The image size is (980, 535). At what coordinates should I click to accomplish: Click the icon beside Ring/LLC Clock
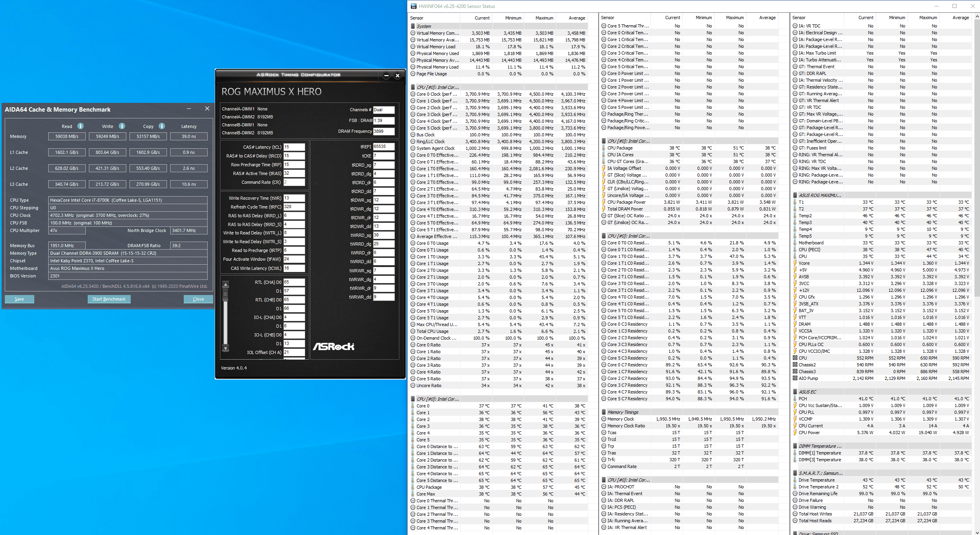click(413, 142)
